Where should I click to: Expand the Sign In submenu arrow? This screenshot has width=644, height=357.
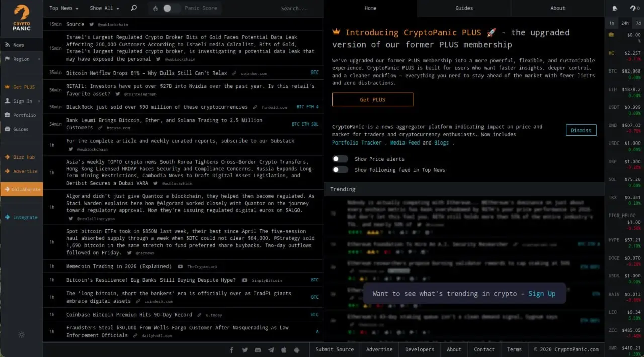coord(39,101)
